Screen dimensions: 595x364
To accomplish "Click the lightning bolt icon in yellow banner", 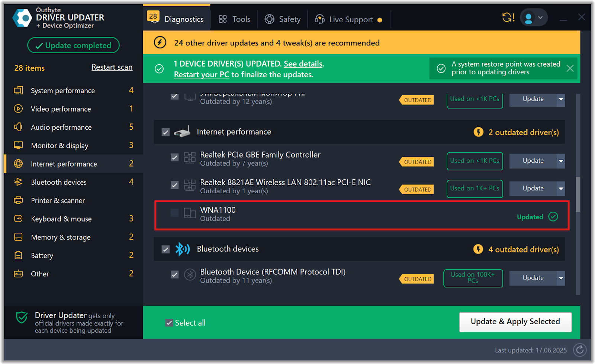I will (x=160, y=42).
